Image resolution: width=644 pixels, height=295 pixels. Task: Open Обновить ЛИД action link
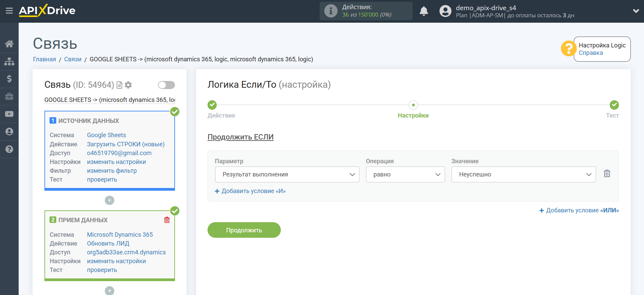pyautogui.click(x=108, y=244)
